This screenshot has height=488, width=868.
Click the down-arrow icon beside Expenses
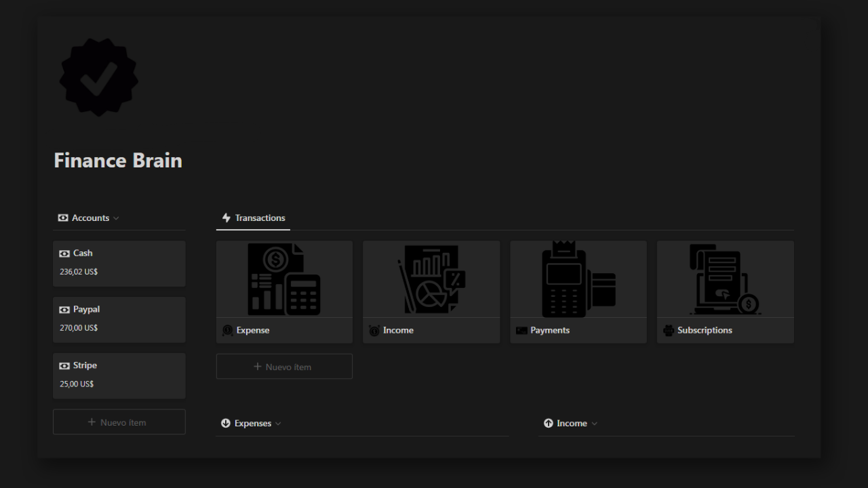coord(226,424)
